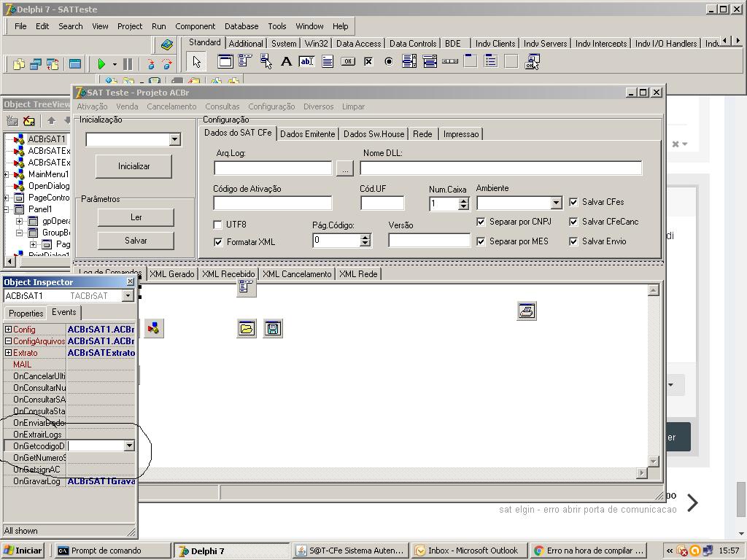Select the RadioGroup component in palette
This screenshot has width=747, height=560.
point(491,61)
